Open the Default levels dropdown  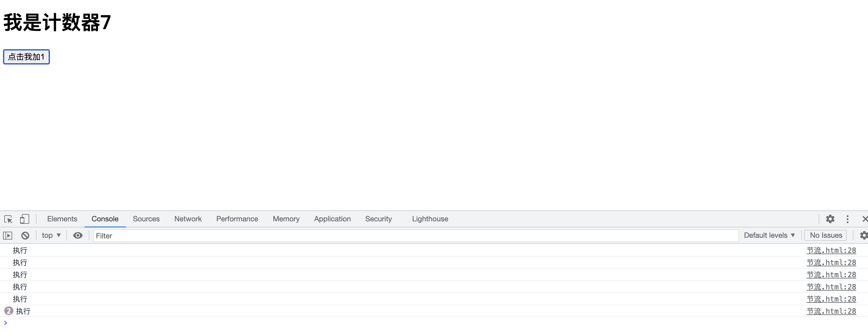click(769, 235)
